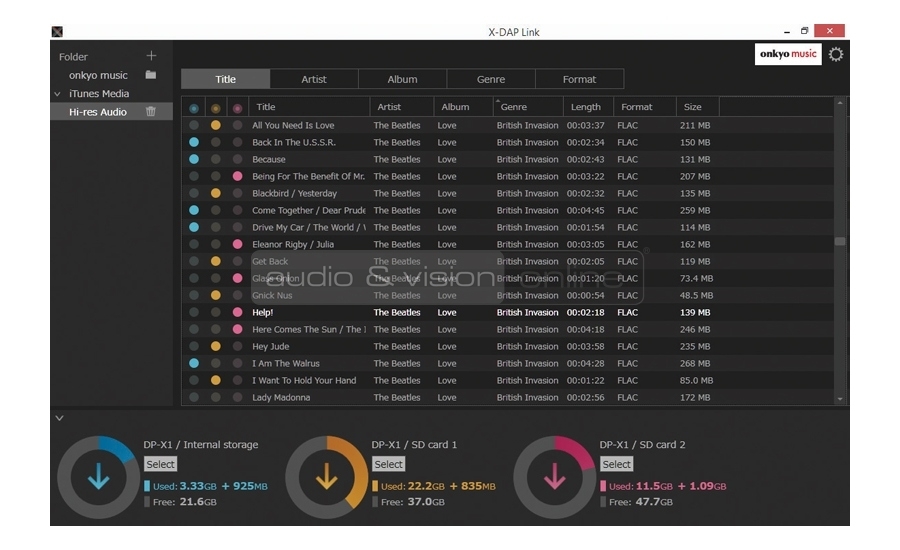Collapse the iTunes Media tree chevron
This screenshot has height=550, width=900.
coord(58,94)
